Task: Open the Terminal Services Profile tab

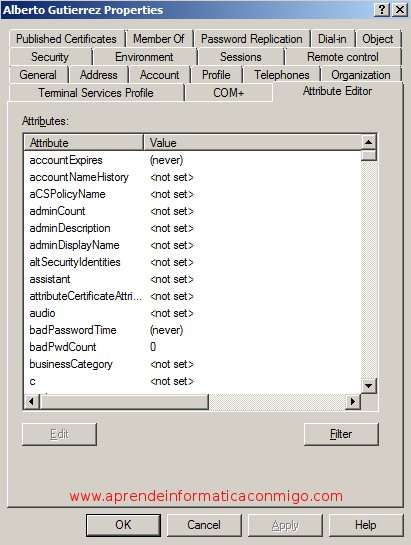Action: click(x=96, y=93)
